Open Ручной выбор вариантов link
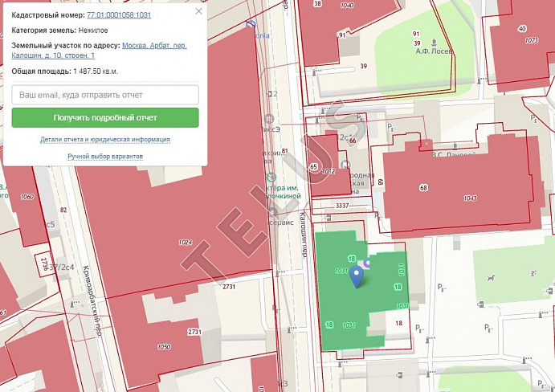 click(105, 156)
